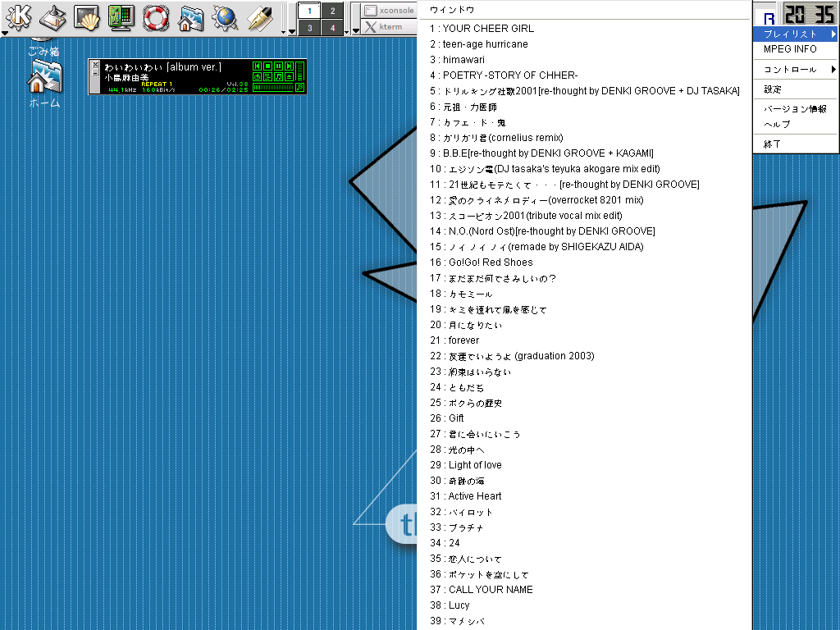Image resolution: width=840 pixels, height=630 pixels.
Task: Launch the terminal shell from the panel
Action: [86, 16]
